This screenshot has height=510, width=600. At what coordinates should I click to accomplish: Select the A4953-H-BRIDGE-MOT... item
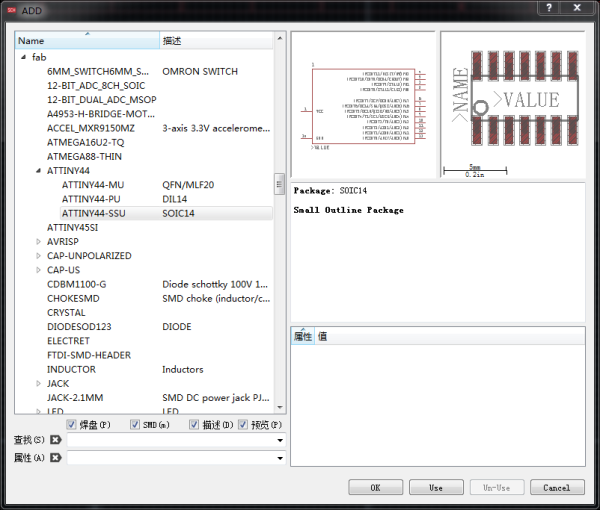[101, 114]
